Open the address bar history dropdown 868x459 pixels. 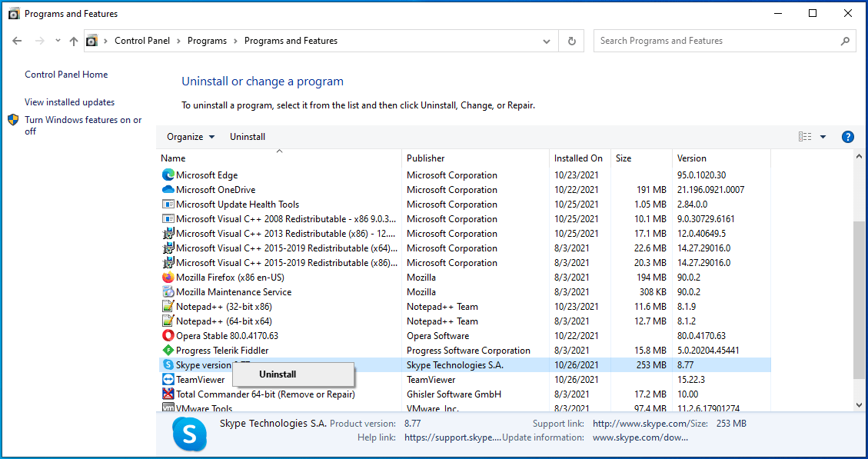[x=546, y=40]
